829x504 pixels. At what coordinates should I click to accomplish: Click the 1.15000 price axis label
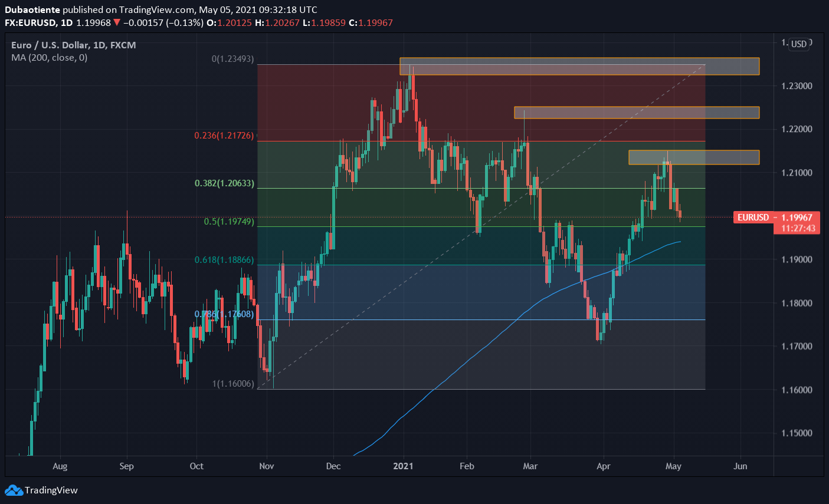pyautogui.click(x=797, y=433)
